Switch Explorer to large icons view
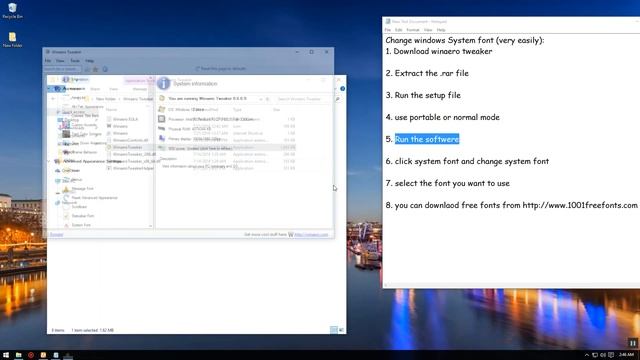The width and height of the screenshot is (640, 360). [x=341, y=330]
